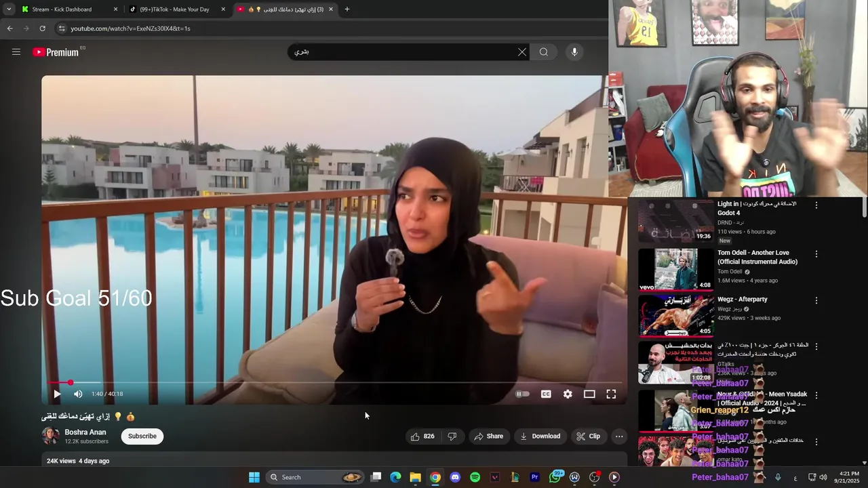Open options menu for GTalks video

[x=816, y=346]
